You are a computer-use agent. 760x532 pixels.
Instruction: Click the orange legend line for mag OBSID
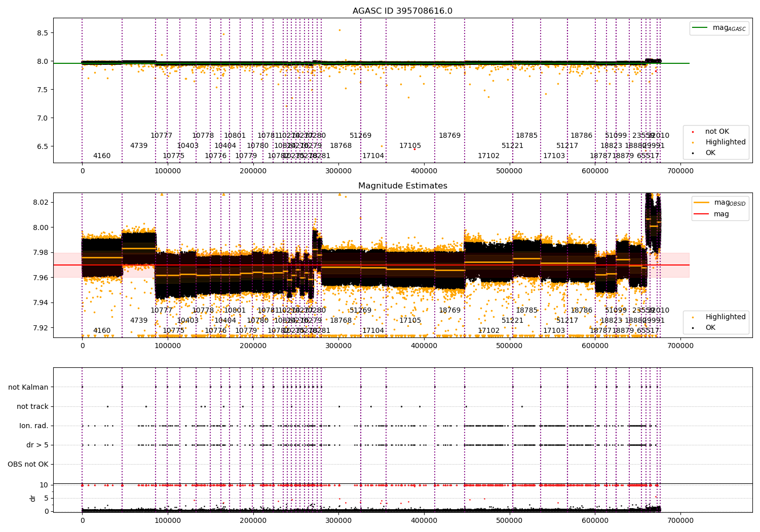pyautogui.click(x=702, y=203)
